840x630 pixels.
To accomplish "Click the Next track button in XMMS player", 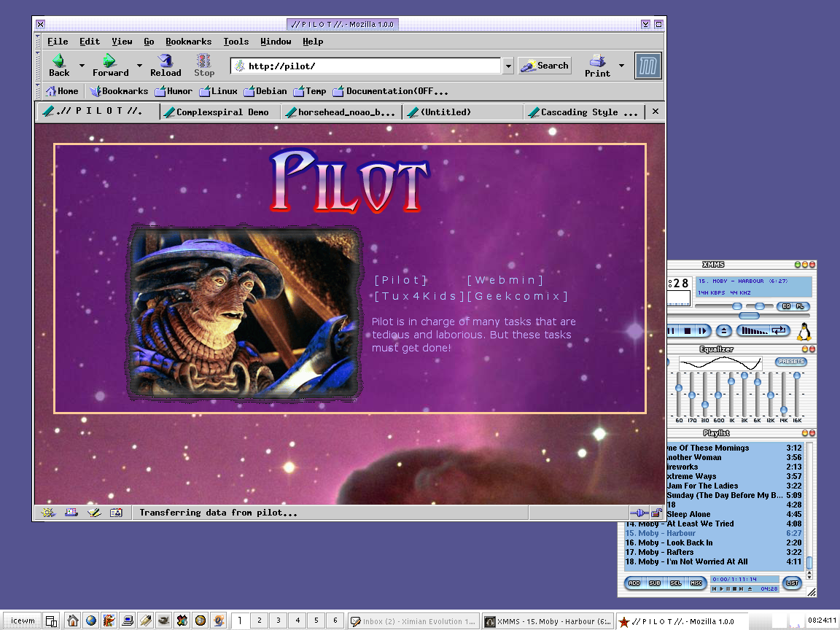I will [702, 331].
